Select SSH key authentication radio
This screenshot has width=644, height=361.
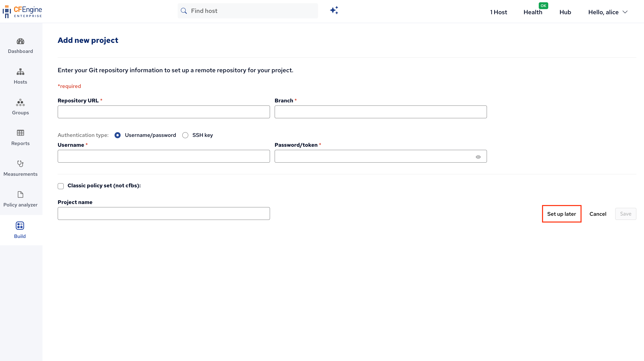pos(185,135)
